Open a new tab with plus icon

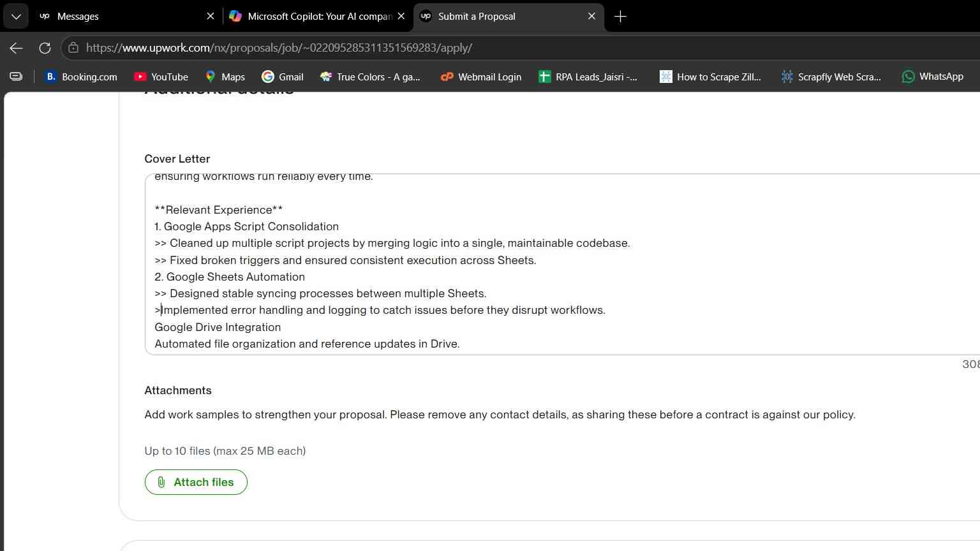pyautogui.click(x=620, y=16)
